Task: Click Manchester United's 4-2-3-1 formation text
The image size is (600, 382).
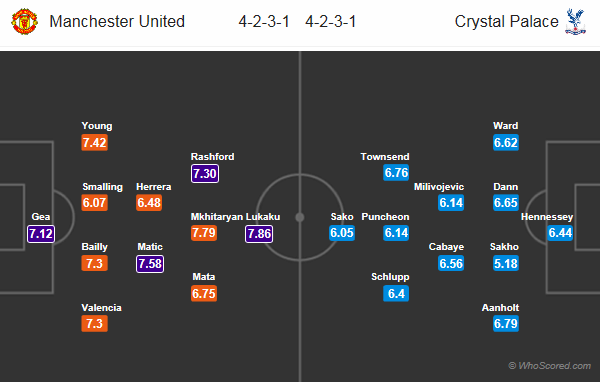Action: 264,21
